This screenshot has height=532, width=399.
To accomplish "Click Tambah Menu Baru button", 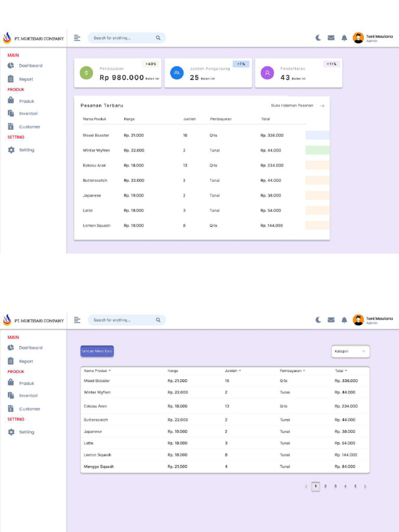I will pos(97,351).
